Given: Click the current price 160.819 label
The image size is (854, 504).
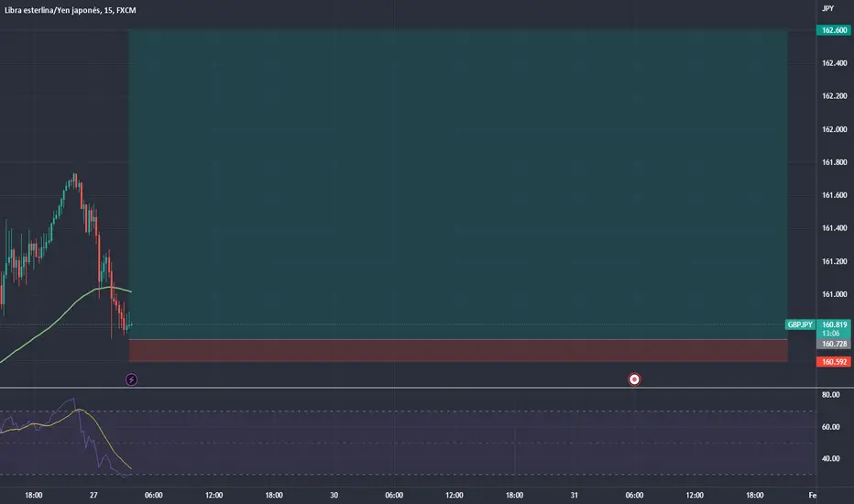Looking at the screenshot, I should [x=835, y=324].
